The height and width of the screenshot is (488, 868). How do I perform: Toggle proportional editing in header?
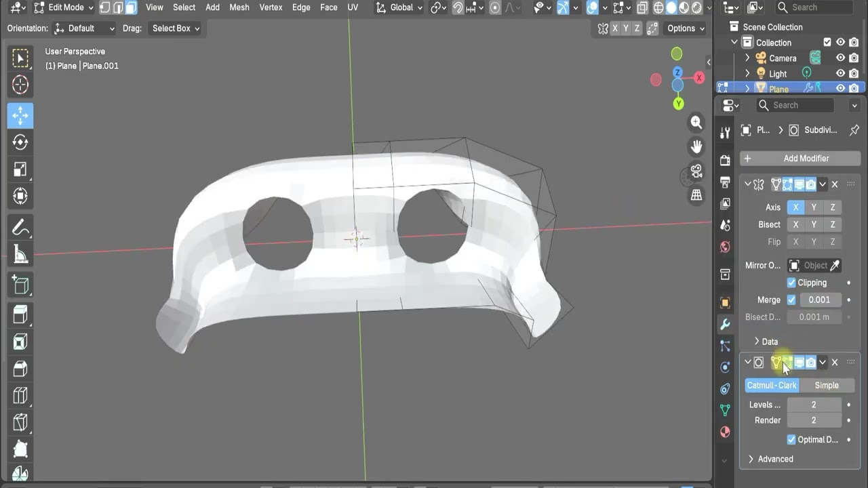pos(495,7)
